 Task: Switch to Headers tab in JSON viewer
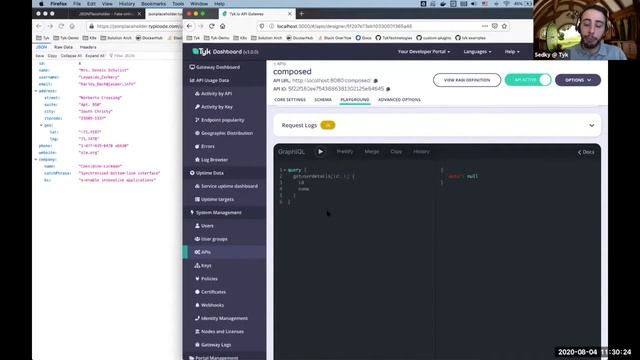[x=88, y=47]
